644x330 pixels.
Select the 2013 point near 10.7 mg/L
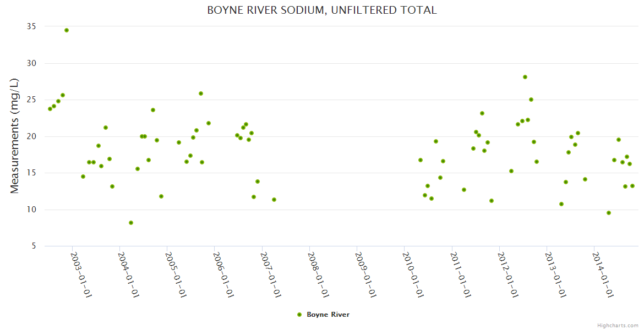[561, 204]
